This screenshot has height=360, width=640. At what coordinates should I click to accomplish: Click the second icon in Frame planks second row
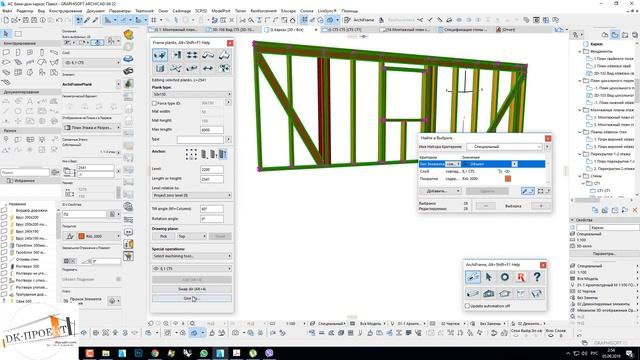[176, 68]
